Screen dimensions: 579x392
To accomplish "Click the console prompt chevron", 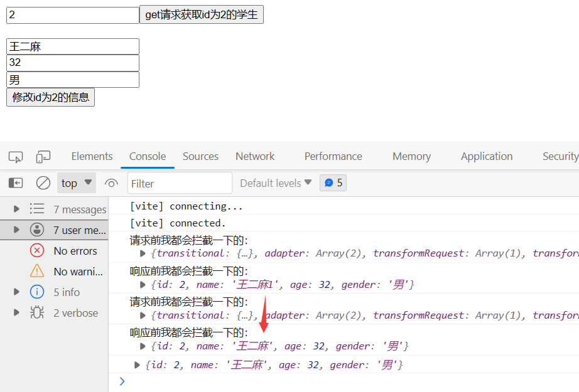I will [122, 381].
